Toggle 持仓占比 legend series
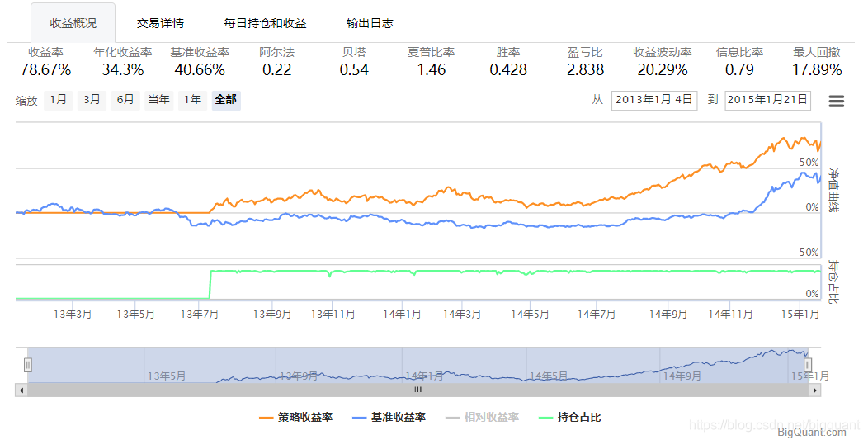 (x=570, y=417)
